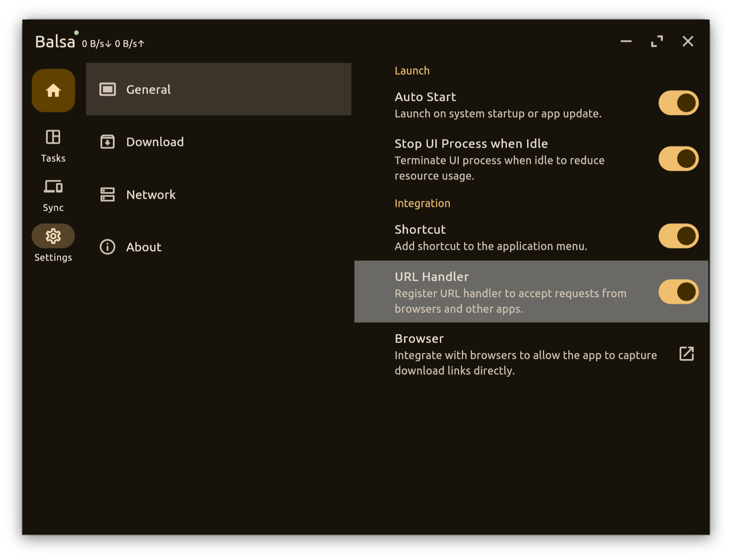The width and height of the screenshot is (732, 560).
Task: Open browser integration via external link icon
Action: click(687, 354)
